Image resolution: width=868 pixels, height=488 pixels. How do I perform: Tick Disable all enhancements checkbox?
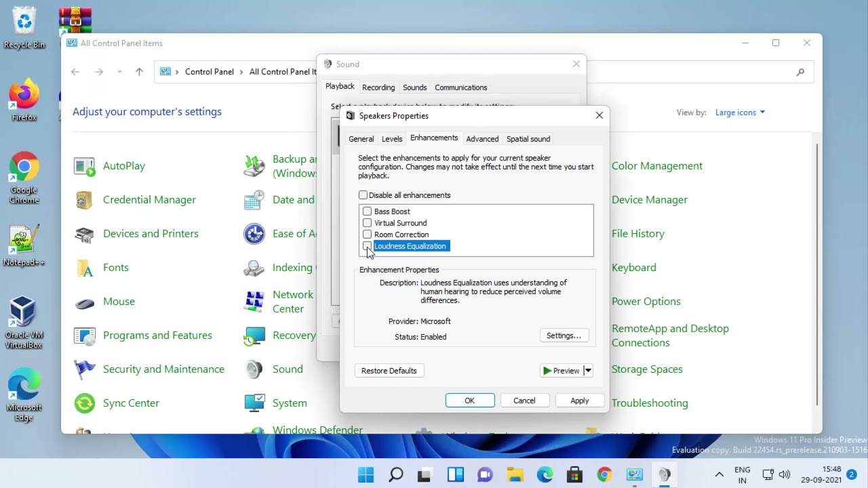tap(363, 195)
